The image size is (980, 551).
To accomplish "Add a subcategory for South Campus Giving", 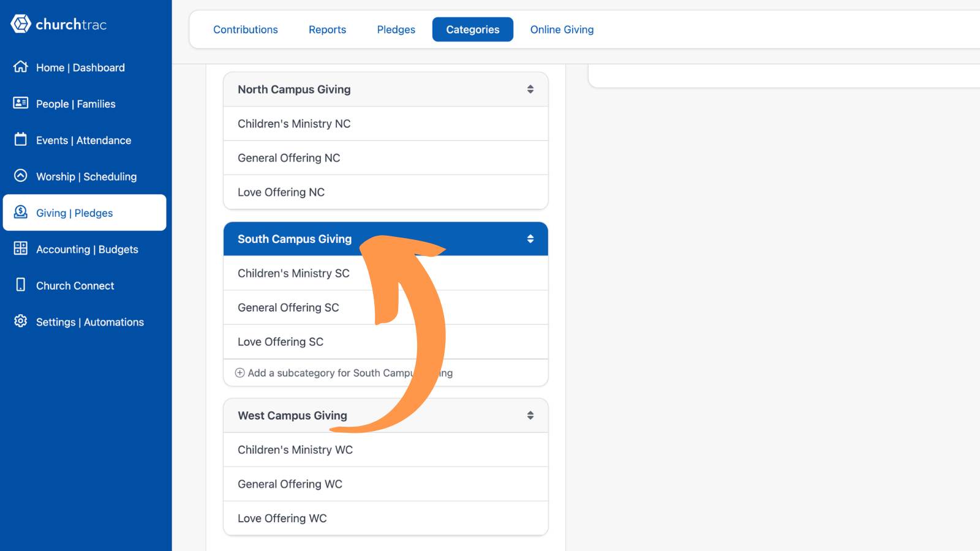I will coord(344,373).
